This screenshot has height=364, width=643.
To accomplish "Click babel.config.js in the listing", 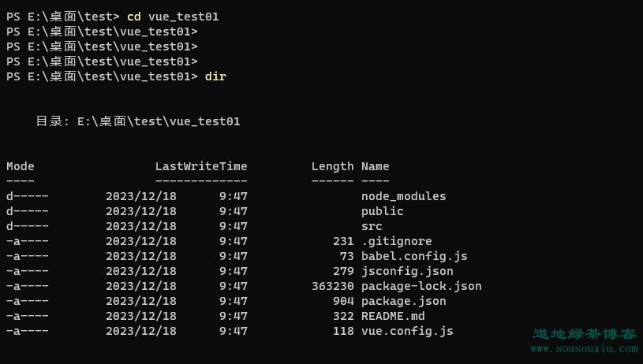I will coord(414,256).
